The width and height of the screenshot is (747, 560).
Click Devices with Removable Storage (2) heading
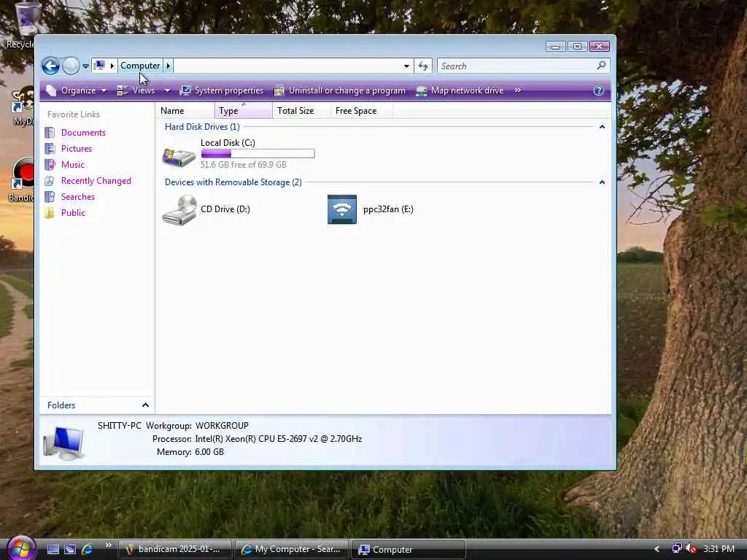tap(233, 182)
